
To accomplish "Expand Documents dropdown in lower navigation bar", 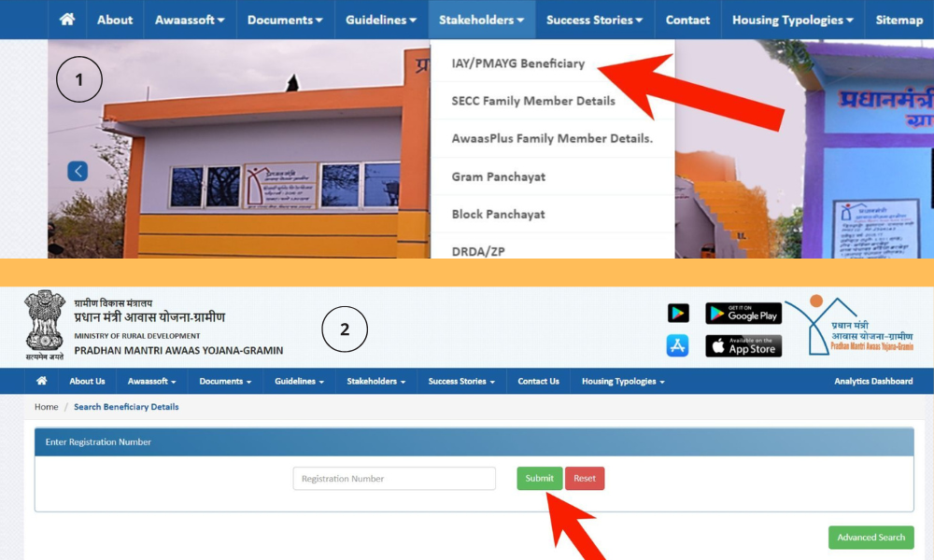I will pyautogui.click(x=225, y=381).
